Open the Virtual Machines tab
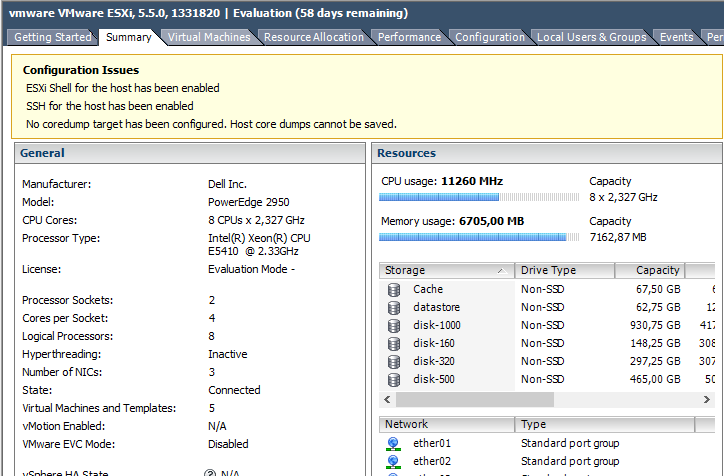This screenshot has width=724, height=476. tap(209, 37)
